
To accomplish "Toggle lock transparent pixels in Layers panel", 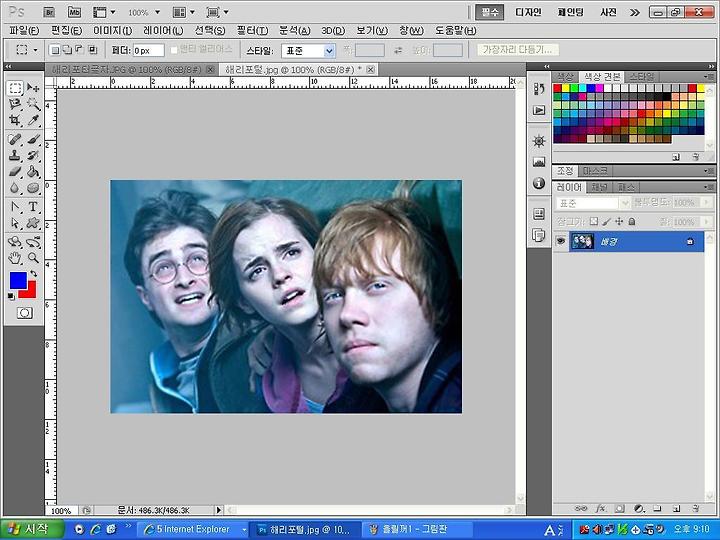I will [594, 222].
